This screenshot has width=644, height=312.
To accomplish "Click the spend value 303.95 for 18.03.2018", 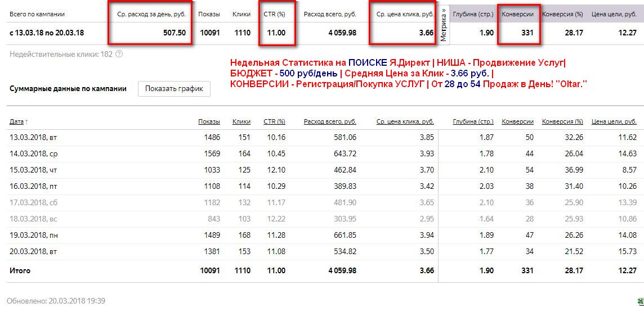I will coord(345,219).
